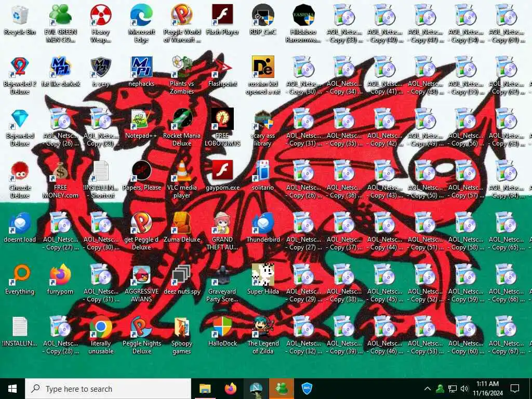532x399 pixels.
Task: Select the VLC media player icon
Action: click(x=182, y=171)
